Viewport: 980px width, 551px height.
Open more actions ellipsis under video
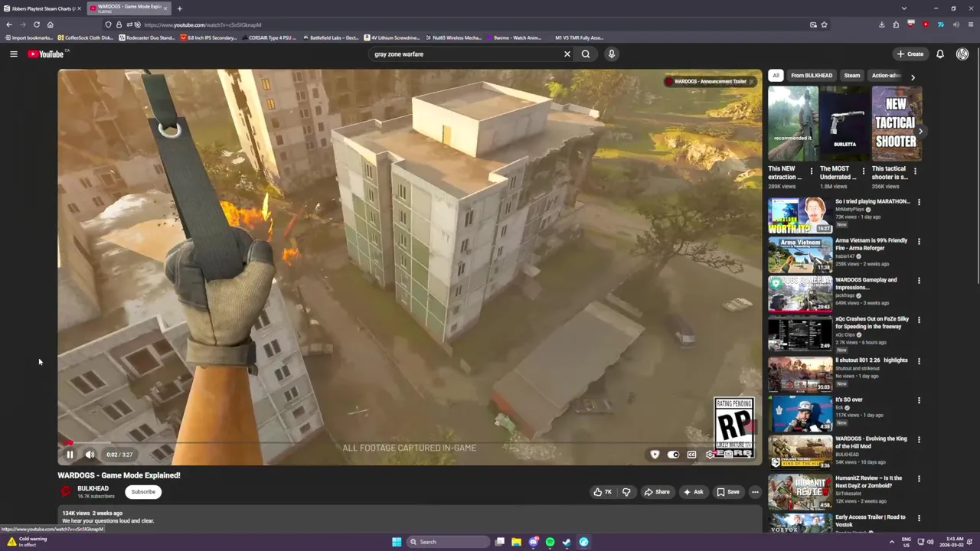tap(755, 492)
